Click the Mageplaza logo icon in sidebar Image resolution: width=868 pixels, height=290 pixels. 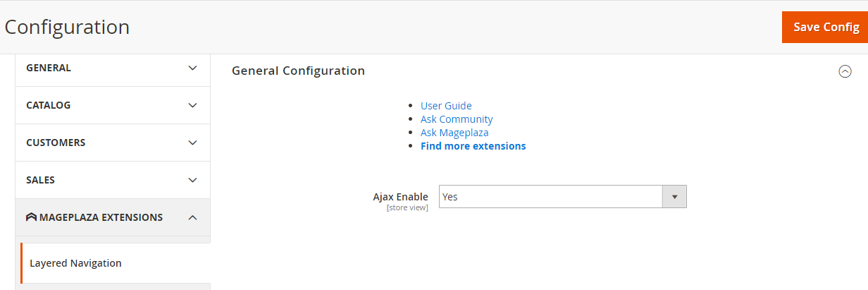[x=31, y=217]
